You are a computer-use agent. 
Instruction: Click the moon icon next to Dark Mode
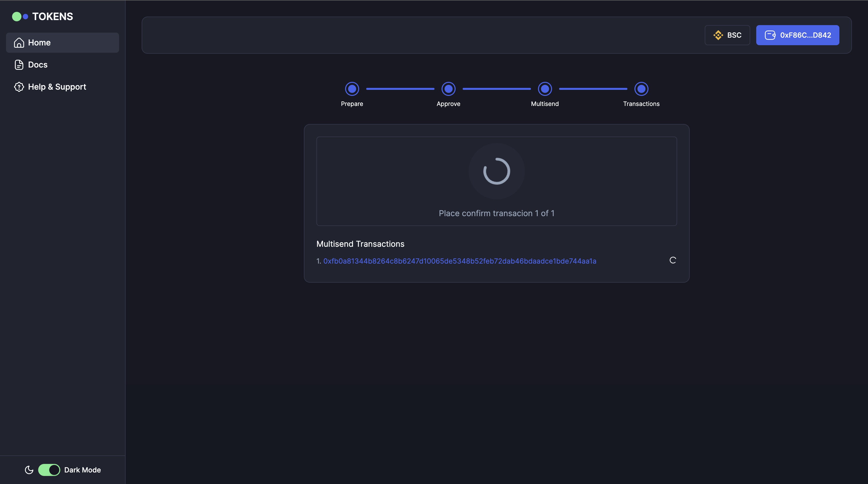tap(29, 470)
